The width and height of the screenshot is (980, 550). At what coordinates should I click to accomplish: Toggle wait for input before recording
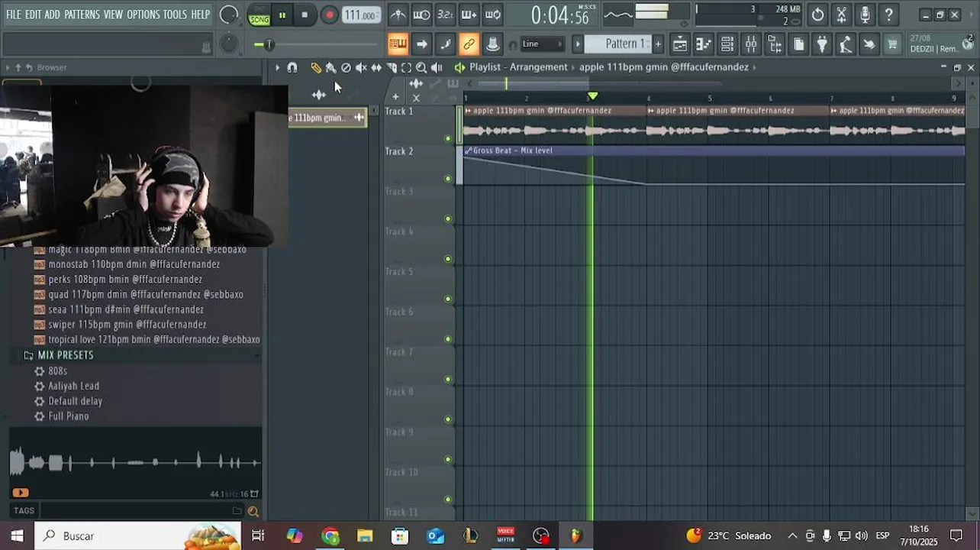click(421, 15)
